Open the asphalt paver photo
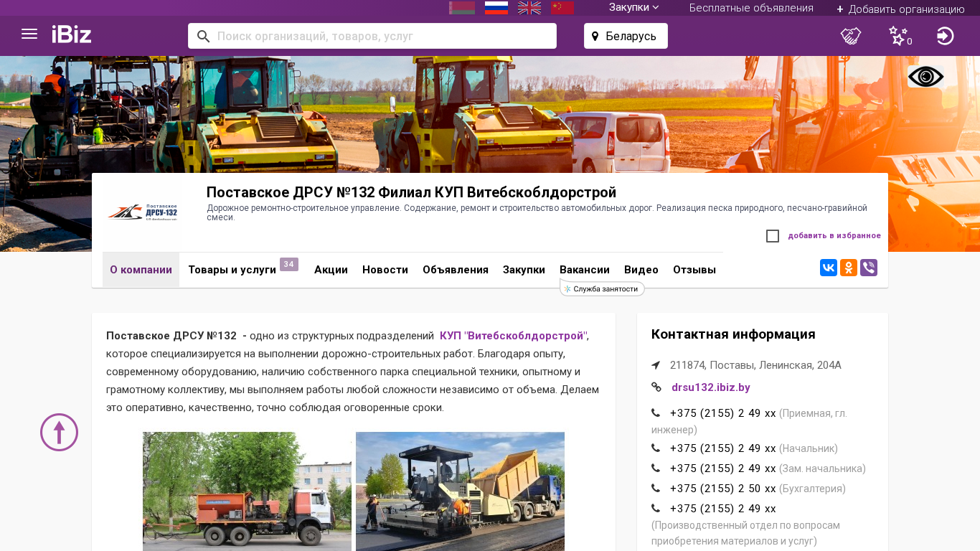 (460, 491)
